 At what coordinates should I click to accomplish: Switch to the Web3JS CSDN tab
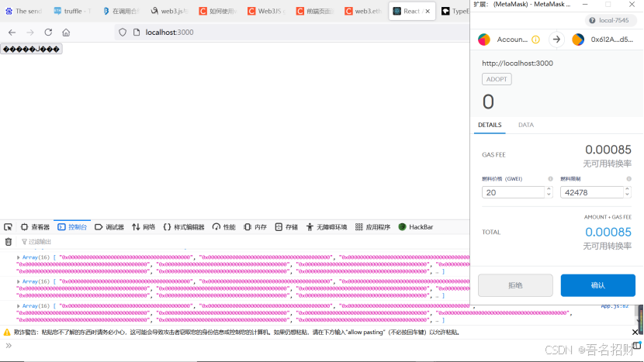click(266, 11)
